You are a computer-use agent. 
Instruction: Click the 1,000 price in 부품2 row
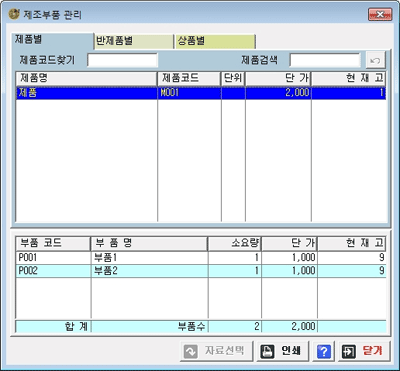(x=289, y=271)
